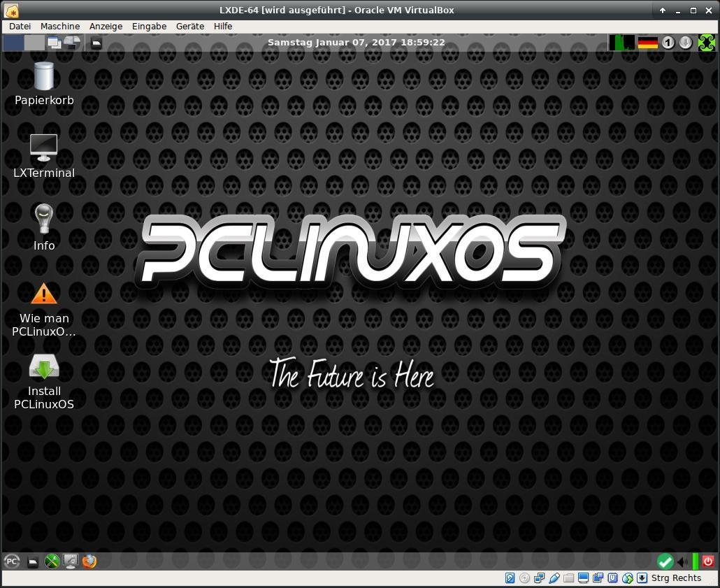Click the VirtualBox shared folders icon
The width and height of the screenshot is (720, 588).
[x=568, y=578]
